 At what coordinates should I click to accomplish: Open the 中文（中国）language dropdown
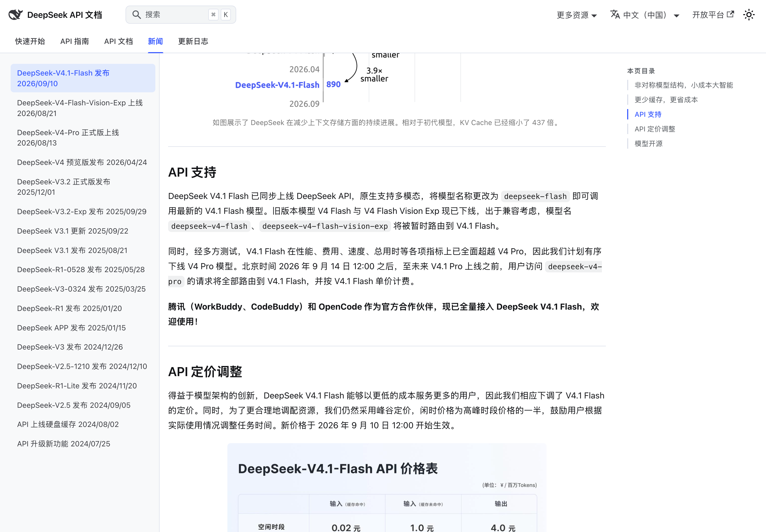pyautogui.click(x=645, y=15)
